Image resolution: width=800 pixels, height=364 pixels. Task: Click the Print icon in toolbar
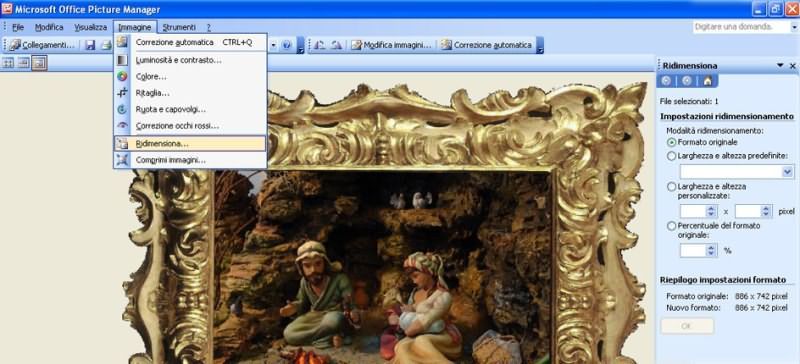[x=106, y=45]
